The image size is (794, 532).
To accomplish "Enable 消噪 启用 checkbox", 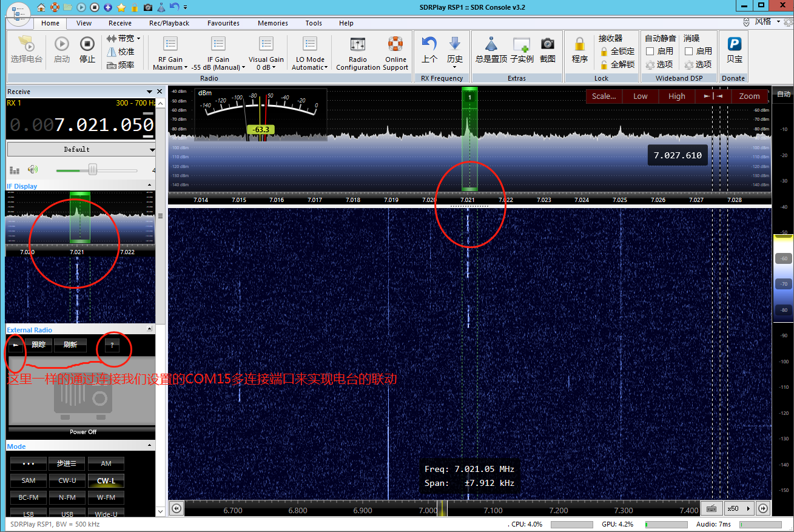I will 689,52.
